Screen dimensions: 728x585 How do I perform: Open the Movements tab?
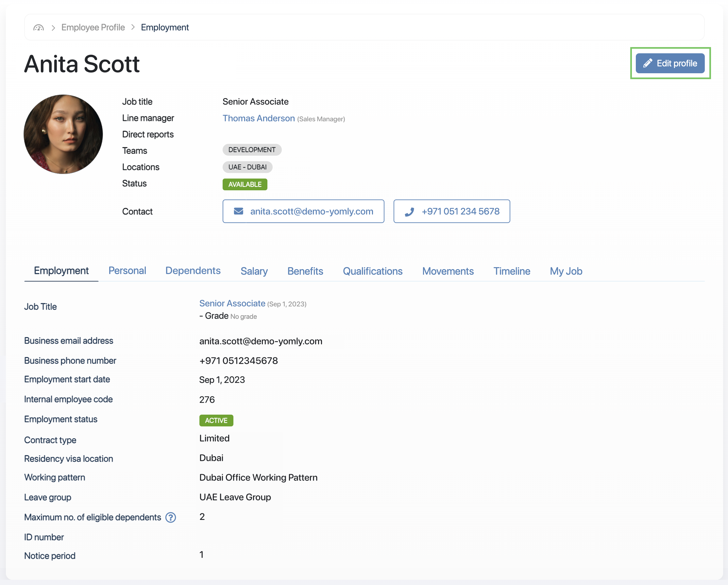pos(448,271)
